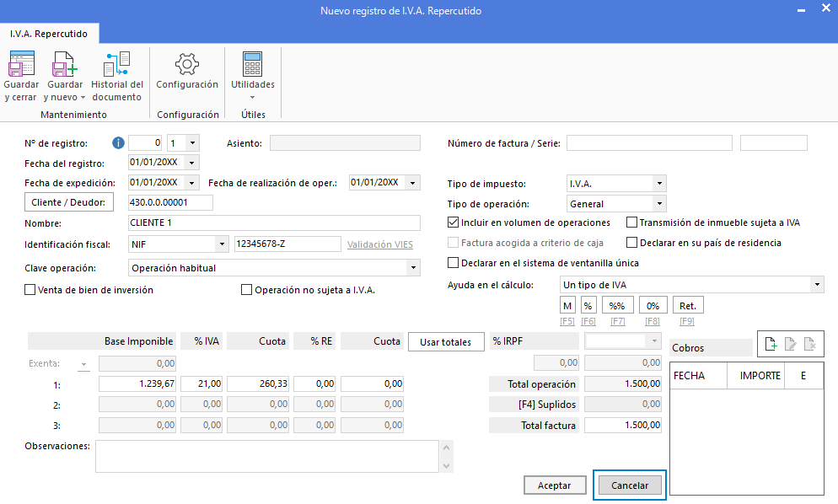Add a new cobro with the new document icon
Viewport: 838px width, 504px height.
[771, 344]
